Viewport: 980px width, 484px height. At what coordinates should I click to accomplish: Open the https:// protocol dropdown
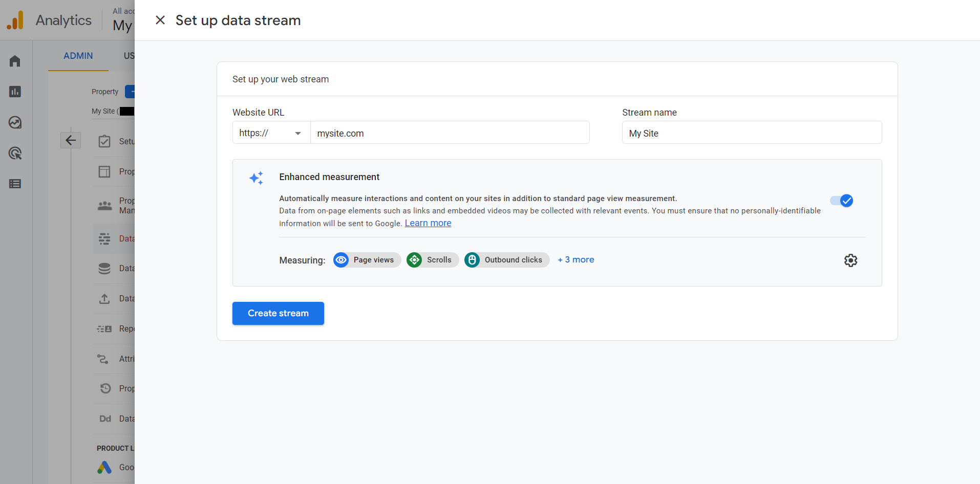pos(271,133)
